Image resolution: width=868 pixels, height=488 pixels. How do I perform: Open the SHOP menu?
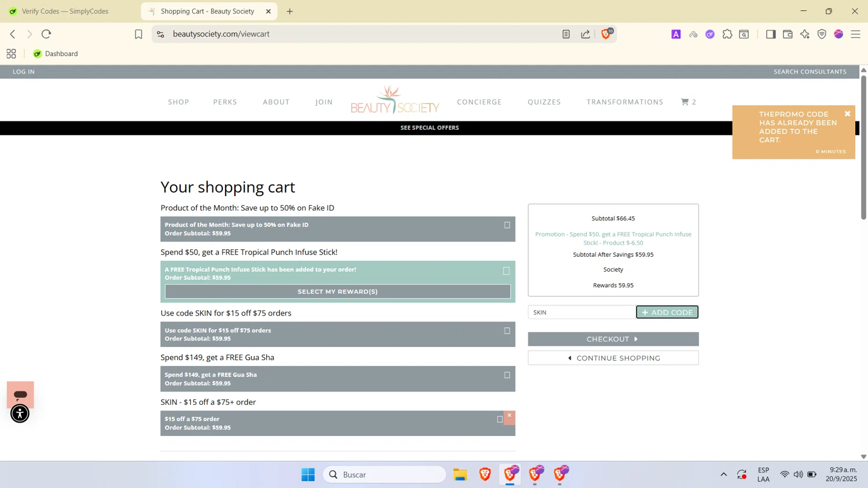tap(179, 102)
